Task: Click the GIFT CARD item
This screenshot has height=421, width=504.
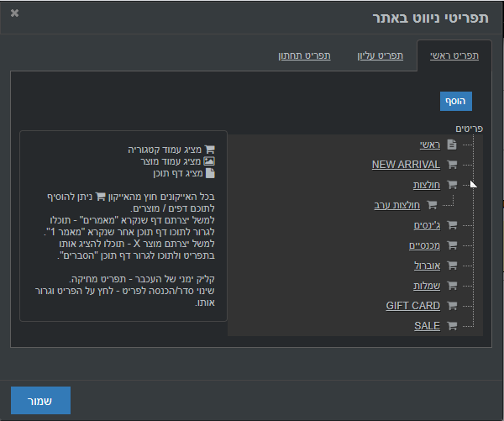Action: tap(413, 306)
